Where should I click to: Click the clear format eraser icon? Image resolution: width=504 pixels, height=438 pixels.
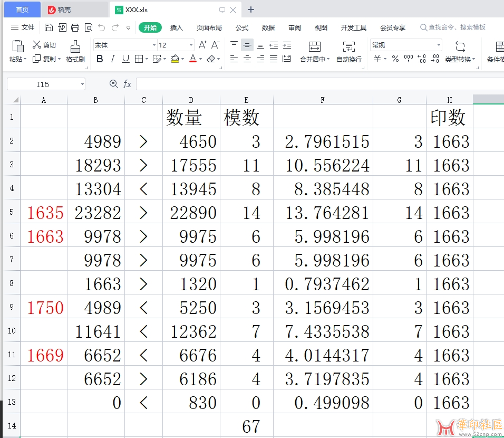(211, 59)
